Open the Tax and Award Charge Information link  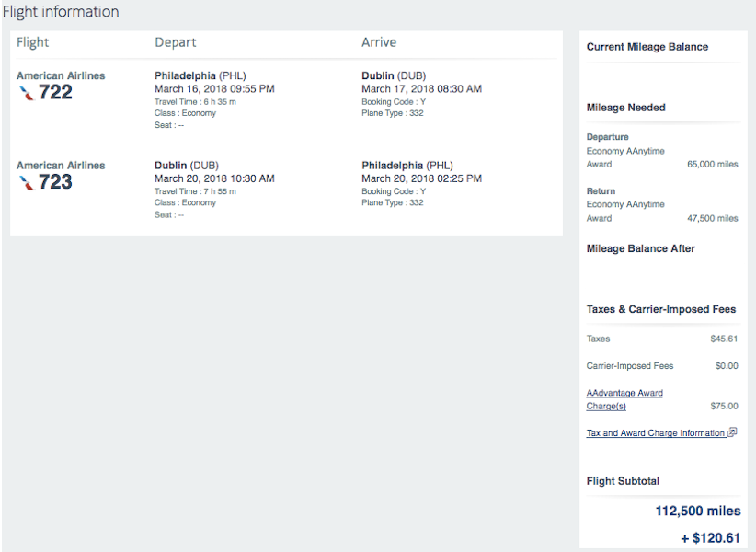coord(656,433)
